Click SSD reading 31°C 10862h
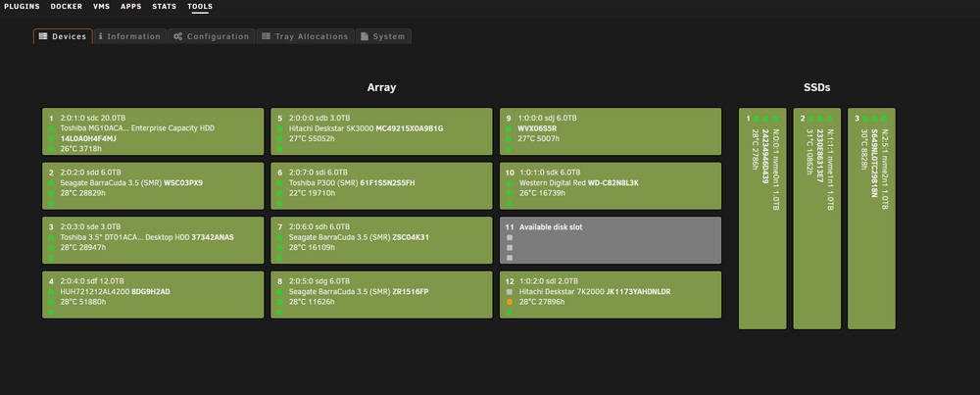Image resolution: width=980 pixels, height=395 pixels. pyautogui.click(x=808, y=152)
